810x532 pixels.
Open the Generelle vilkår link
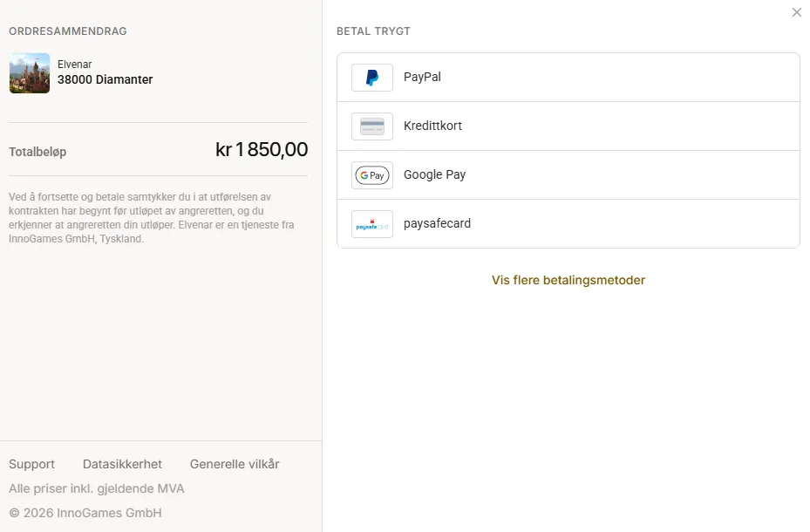(235, 464)
